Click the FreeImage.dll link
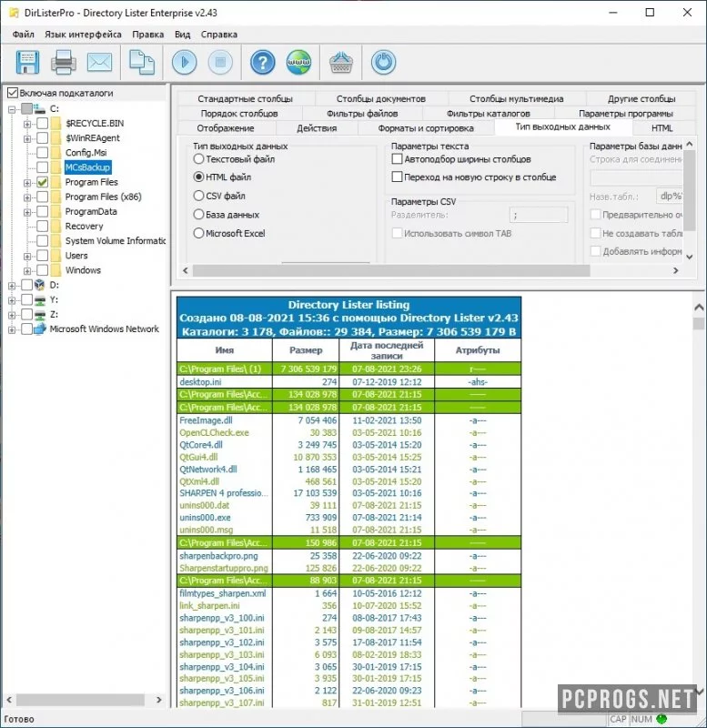 point(206,420)
